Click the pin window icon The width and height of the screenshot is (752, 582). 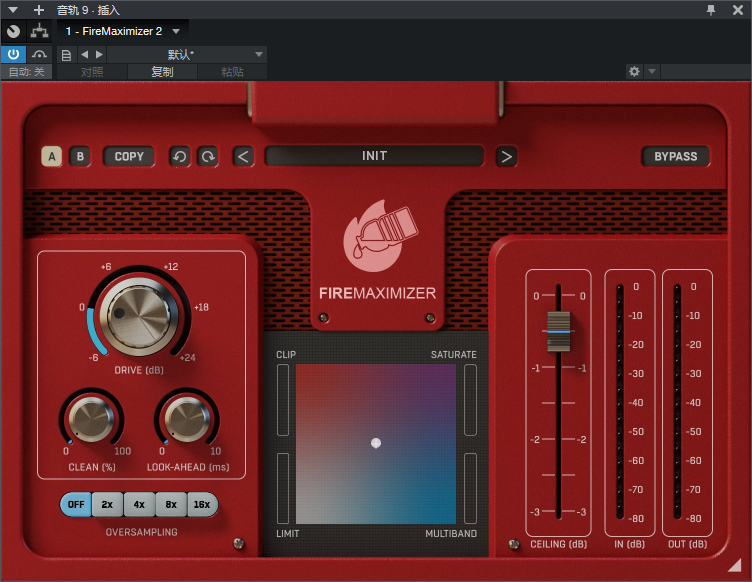[x=711, y=10]
